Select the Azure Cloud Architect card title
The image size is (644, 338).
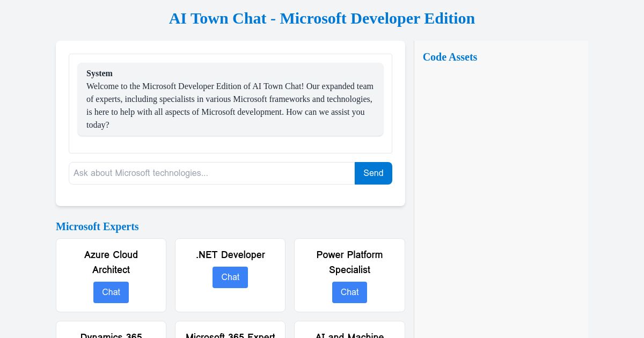tap(111, 262)
